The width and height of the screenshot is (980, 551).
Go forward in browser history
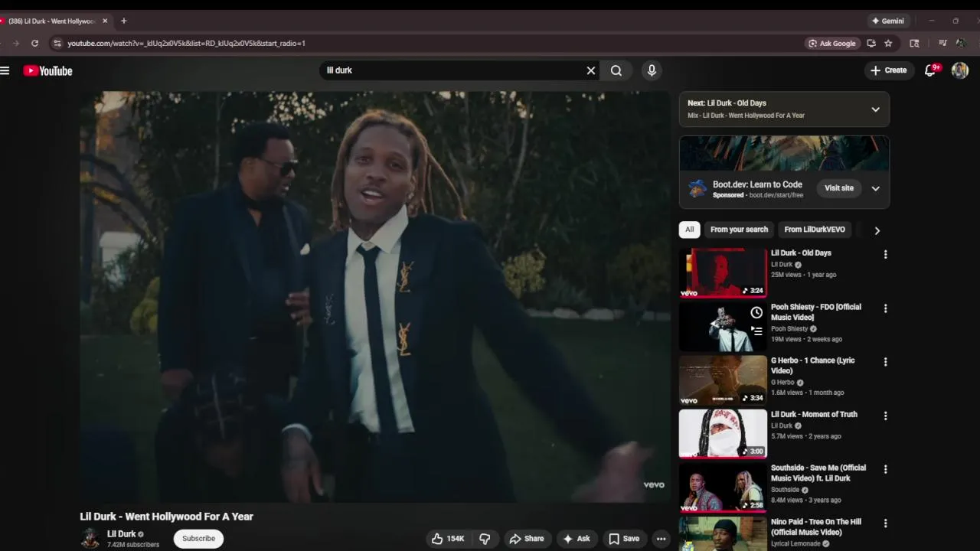tap(15, 44)
